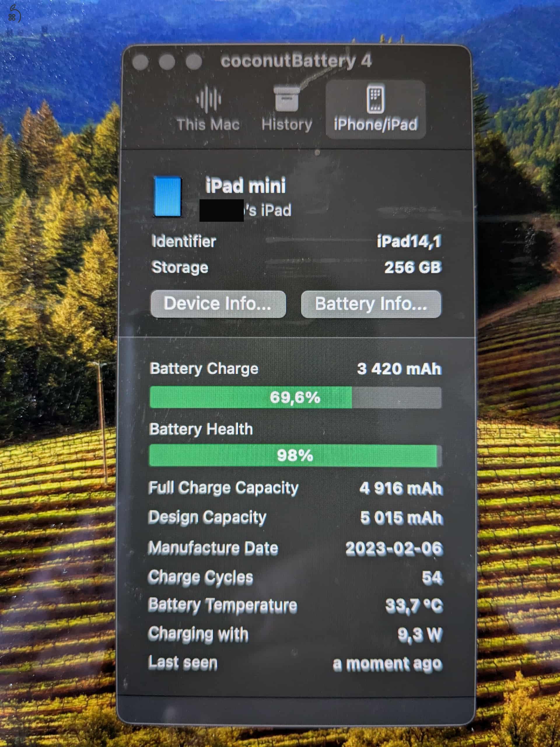Click the red close window button
This screenshot has height=747, width=560.
click(x=140, y=62)
